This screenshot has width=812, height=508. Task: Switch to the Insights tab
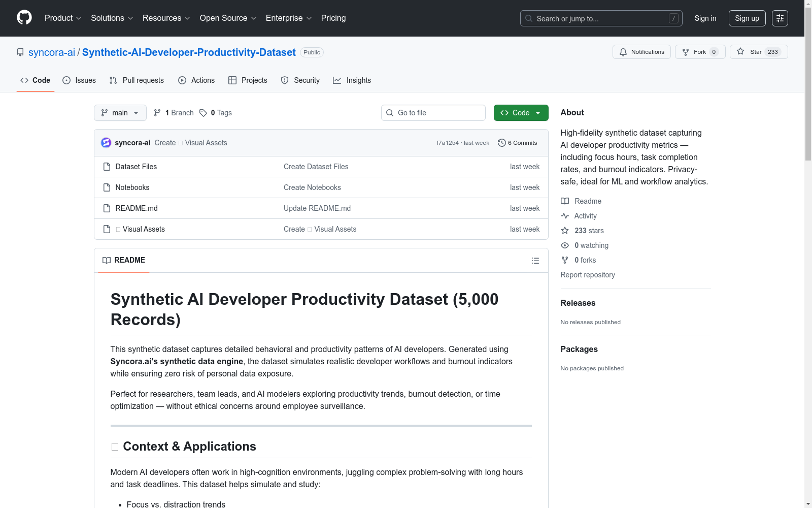[x=352, y=80]
